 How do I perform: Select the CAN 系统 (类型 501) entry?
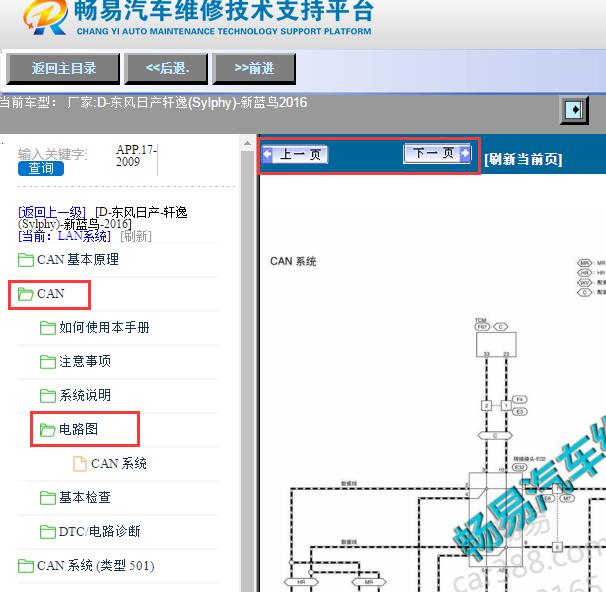95,566
